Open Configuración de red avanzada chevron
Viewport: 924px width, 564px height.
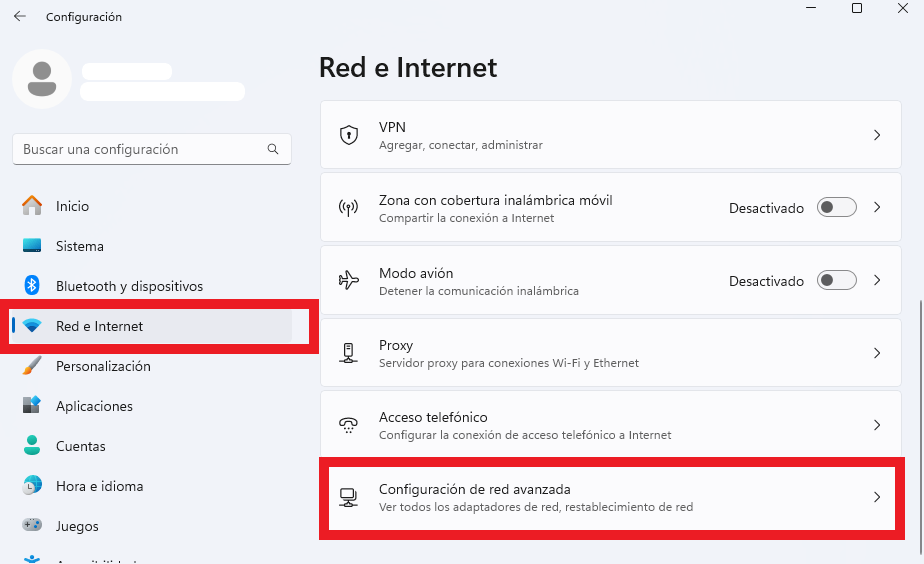[877, 497]
